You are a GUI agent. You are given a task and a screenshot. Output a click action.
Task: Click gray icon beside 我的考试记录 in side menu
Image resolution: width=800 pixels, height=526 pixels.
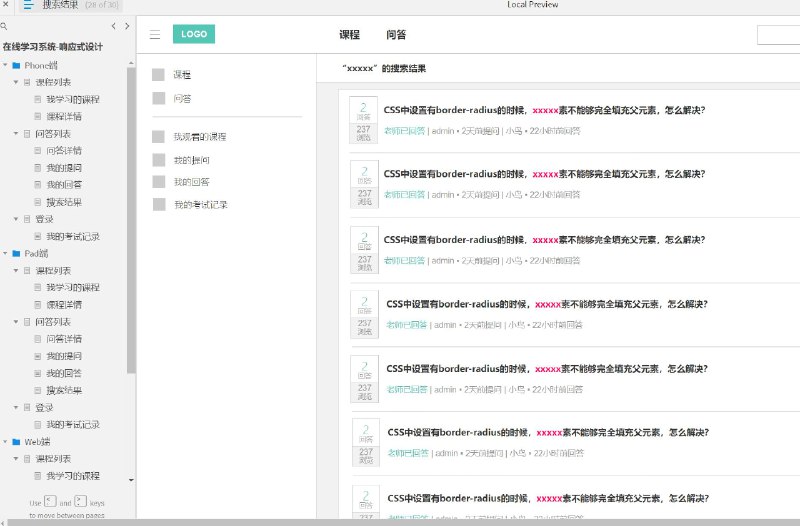pos(159,204)
